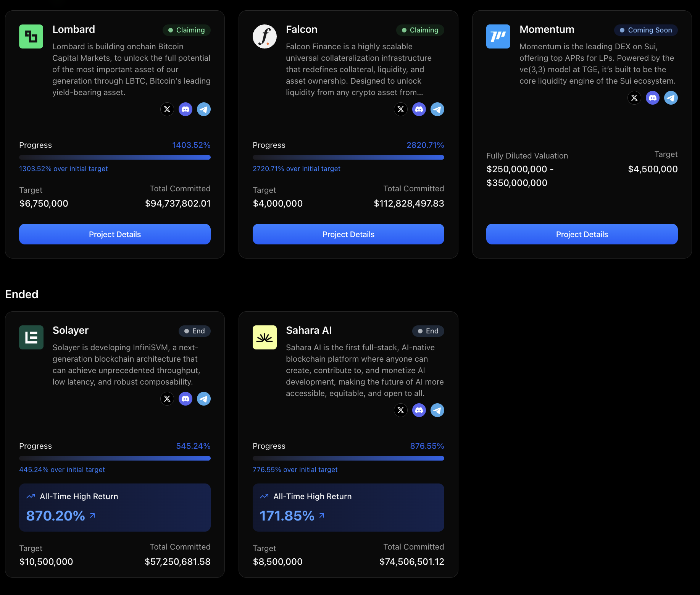Open Lombard's X (Twitter) profile icon
This screenshot has height=595, width=700.
[x=167, y=109]
